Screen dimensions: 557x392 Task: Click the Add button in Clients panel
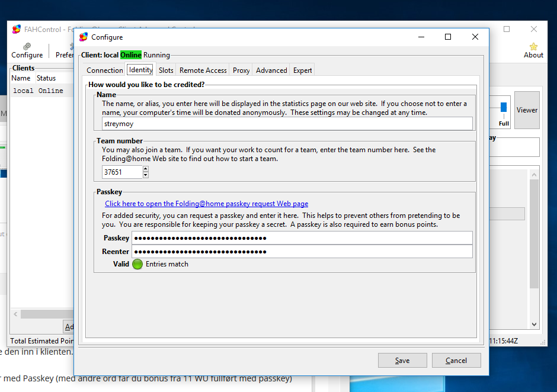(x=69, y=327)
